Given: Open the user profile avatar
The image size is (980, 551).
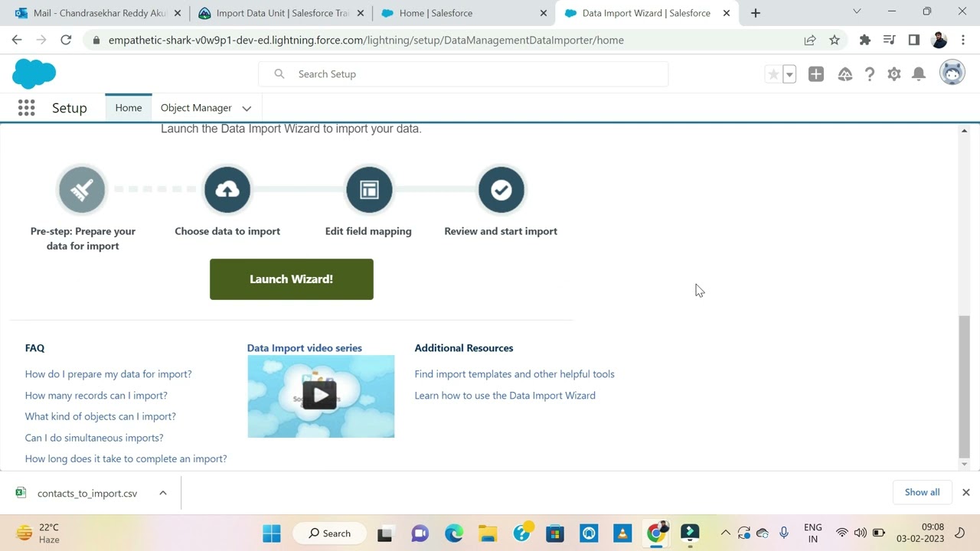Looking at the screenshot, I should coord(952,73).
